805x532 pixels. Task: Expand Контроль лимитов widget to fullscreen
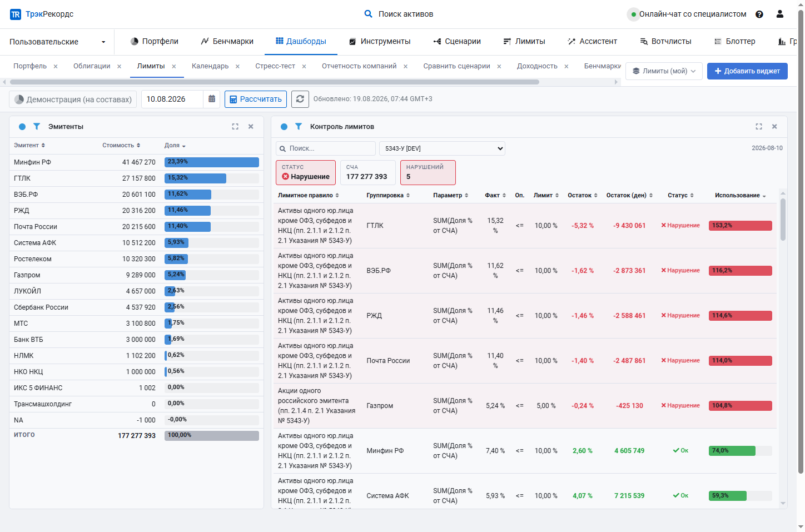[759, 127]
